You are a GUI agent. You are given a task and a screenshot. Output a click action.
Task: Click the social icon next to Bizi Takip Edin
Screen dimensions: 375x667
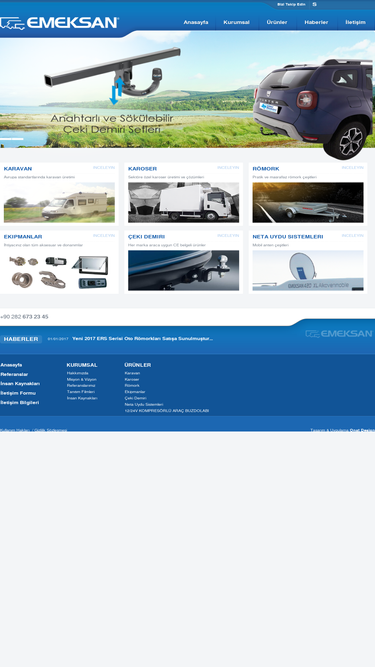(315, 4)
